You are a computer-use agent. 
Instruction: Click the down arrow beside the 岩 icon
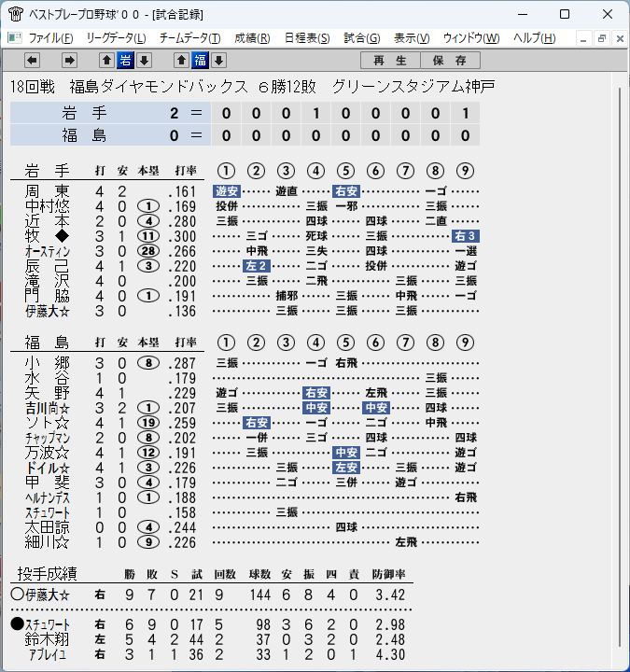[x=144, y=61]
